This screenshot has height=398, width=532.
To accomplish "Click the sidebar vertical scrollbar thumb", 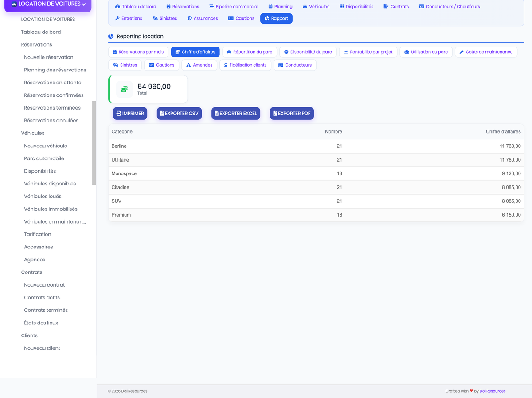I will (x=94, y=143).
